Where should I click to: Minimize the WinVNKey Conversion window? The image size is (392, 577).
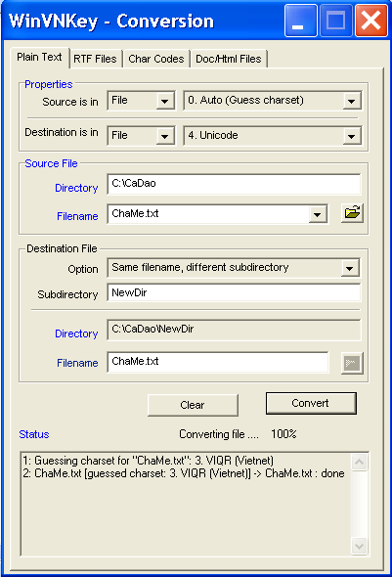pyautogui.click(x=301, y=21)
